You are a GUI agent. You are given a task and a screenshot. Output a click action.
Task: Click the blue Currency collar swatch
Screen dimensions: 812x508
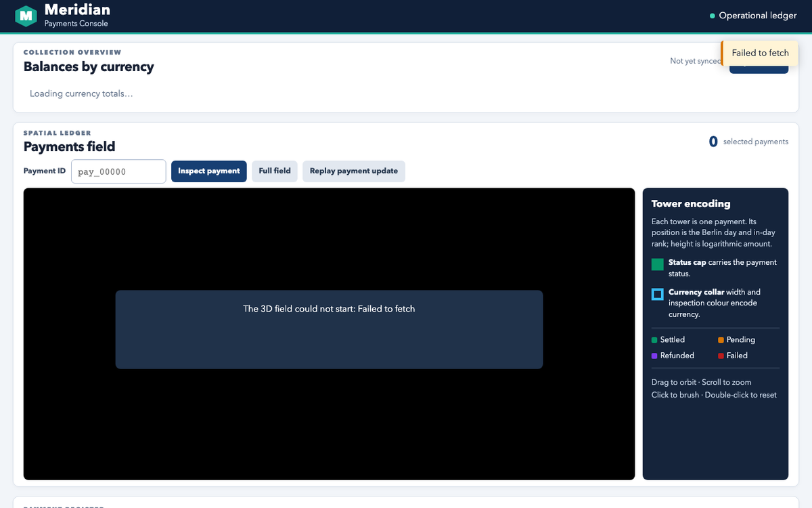point(657,294)
